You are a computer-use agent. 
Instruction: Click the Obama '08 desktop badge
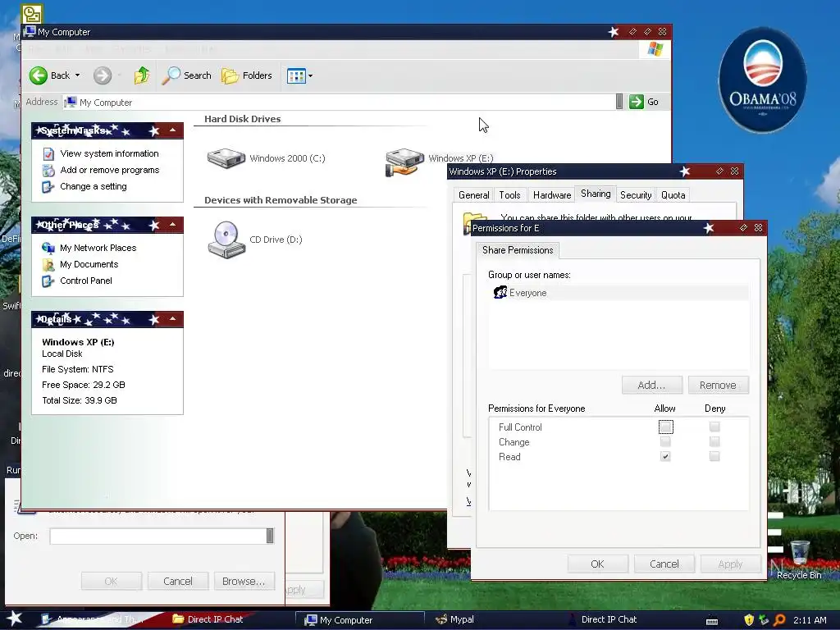pos(762,80)
